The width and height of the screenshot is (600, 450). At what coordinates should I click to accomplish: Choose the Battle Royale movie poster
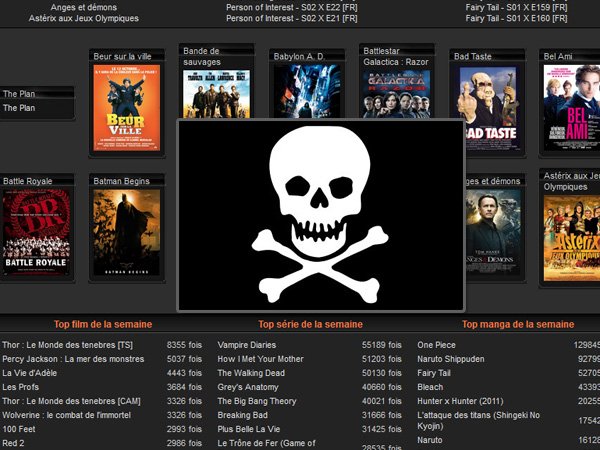pos(37,232)
